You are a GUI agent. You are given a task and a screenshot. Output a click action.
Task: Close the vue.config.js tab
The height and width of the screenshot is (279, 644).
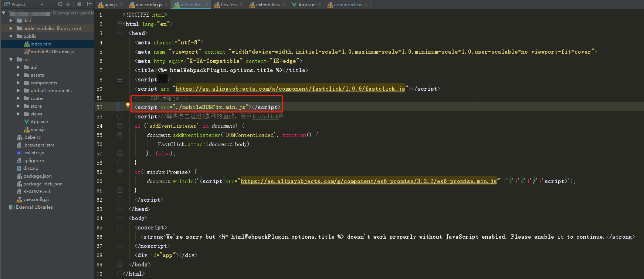tap(166, 5)
